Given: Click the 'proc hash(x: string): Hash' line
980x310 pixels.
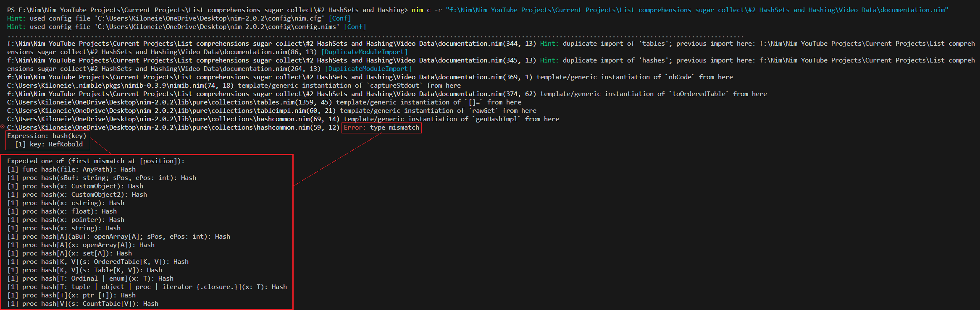Looking at the screenshot, I should [64, 228].
